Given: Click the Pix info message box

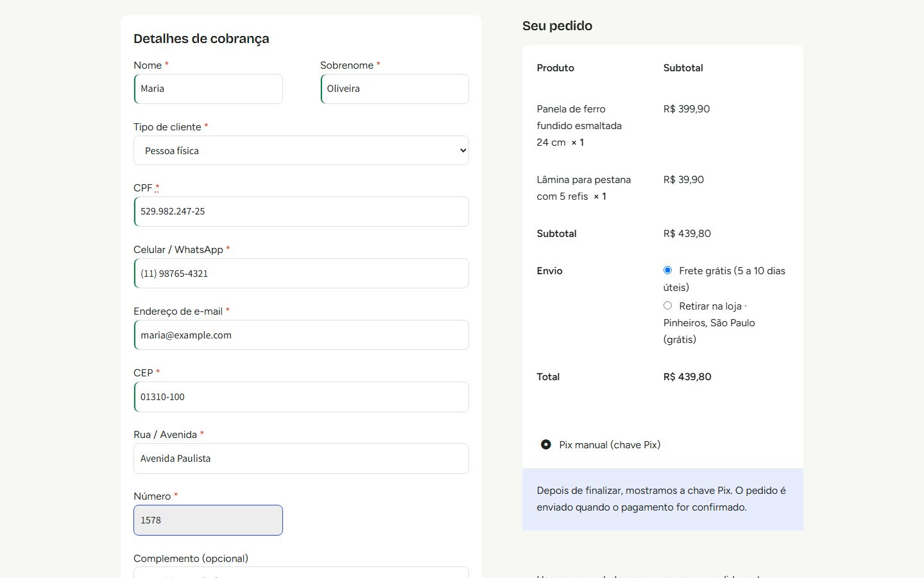Looking at the screenshot, I should pos(663,499).
